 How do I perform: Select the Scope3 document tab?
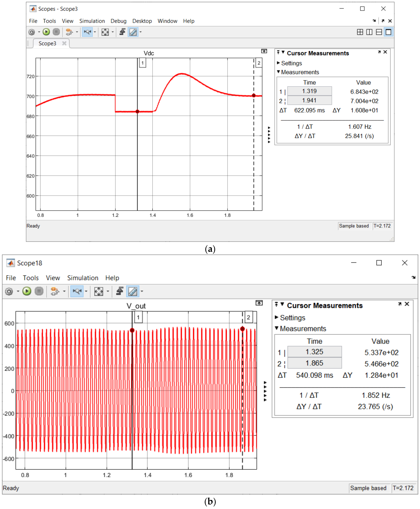(x=47, y=43)
